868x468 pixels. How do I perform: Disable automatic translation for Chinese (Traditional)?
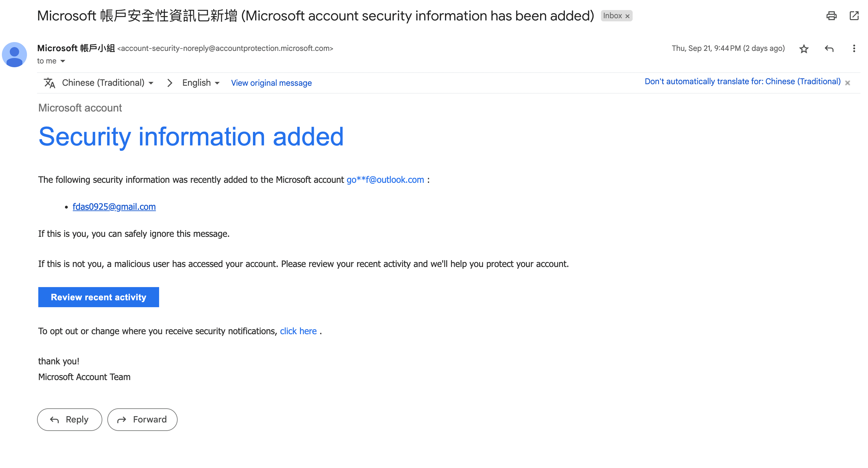click(x=742, y=82)
